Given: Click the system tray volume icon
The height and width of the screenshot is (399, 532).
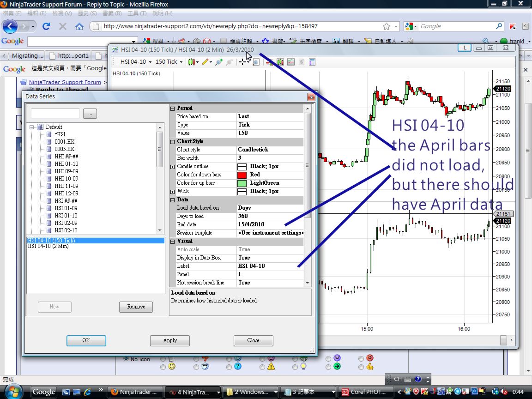Looking at the screenshot, I should point(504,392).
